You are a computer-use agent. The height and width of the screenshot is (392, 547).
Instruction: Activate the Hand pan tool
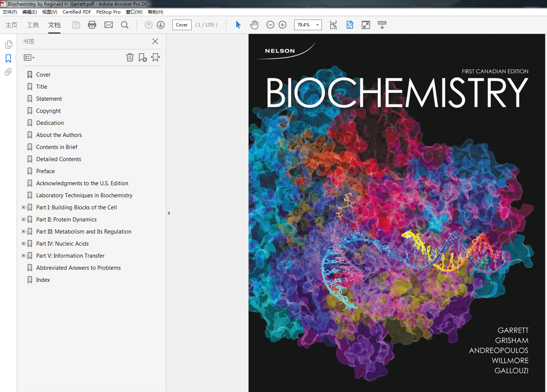[254, 25]
